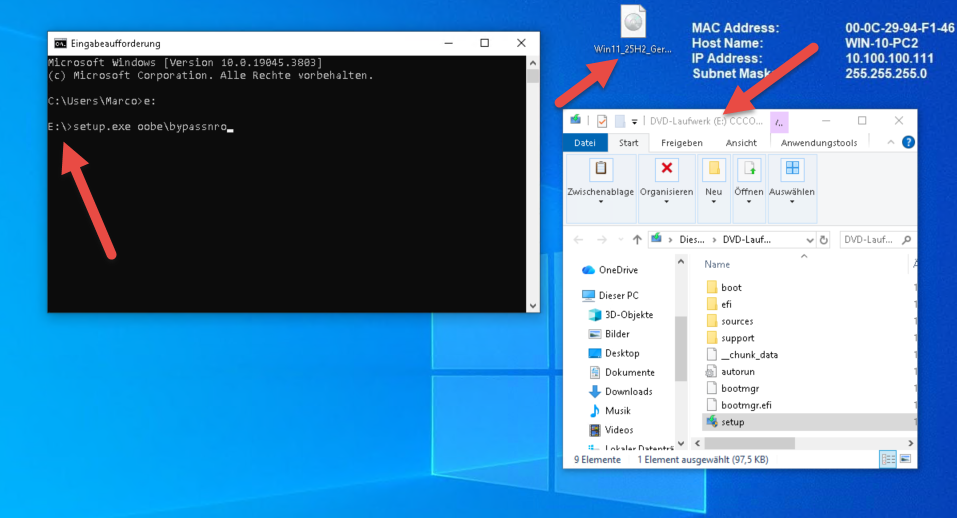The image size is (957, 518).
Task: Click the Neu folder ribbon icon
Action: coord(714,169)
